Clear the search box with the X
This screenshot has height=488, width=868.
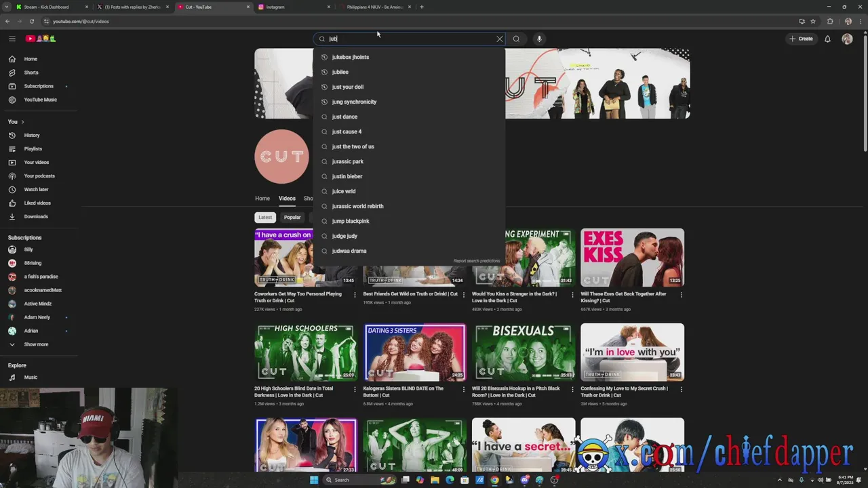click(500, 39)
